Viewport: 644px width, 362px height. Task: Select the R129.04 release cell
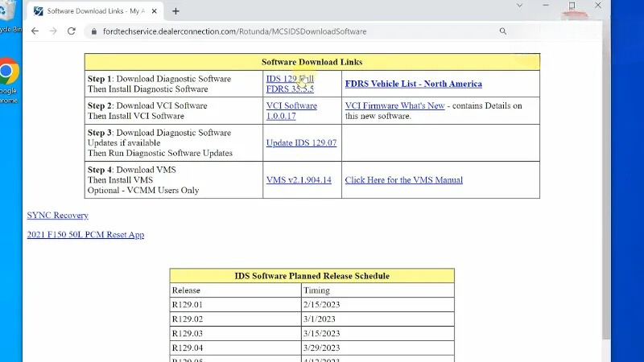[x=235, y=348]
